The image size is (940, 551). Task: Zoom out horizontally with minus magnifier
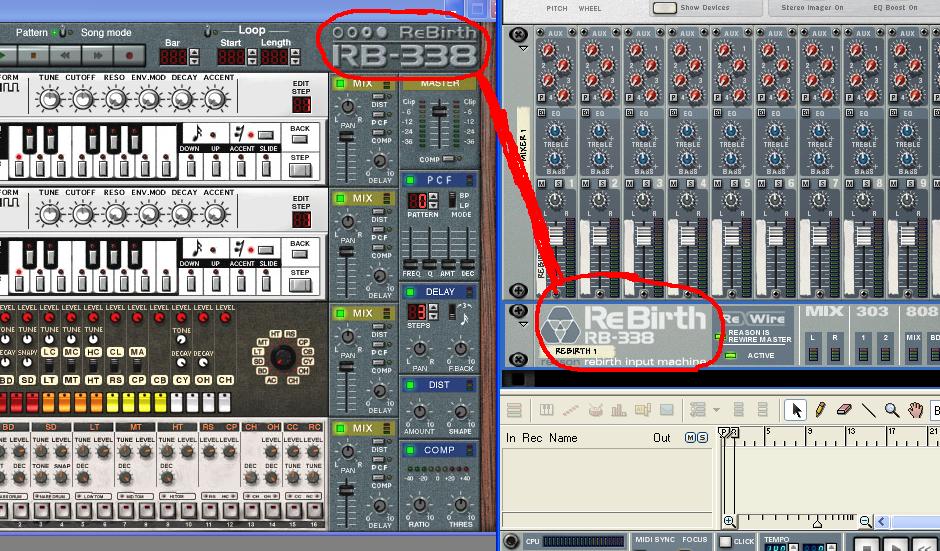[x=866, y=522]
